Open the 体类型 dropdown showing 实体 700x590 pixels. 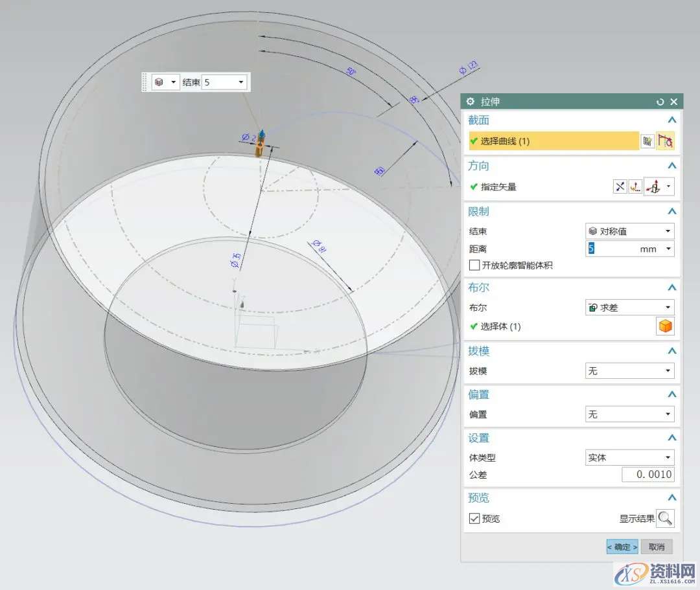(x=629, y=457)
